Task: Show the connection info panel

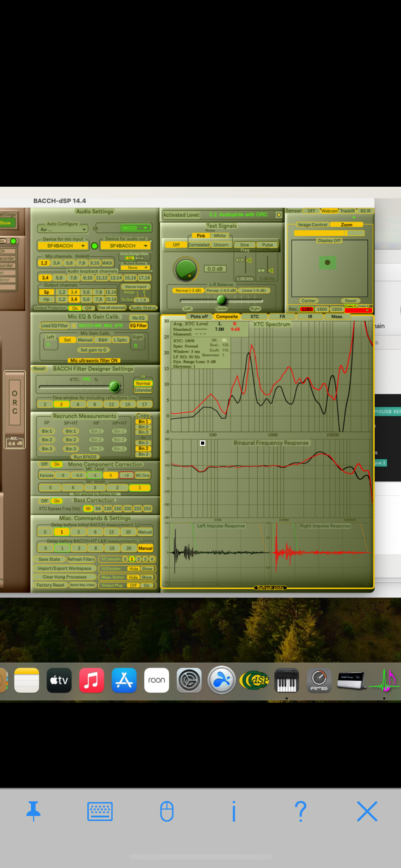Action: pyautogui.click(x=234, y=811)
